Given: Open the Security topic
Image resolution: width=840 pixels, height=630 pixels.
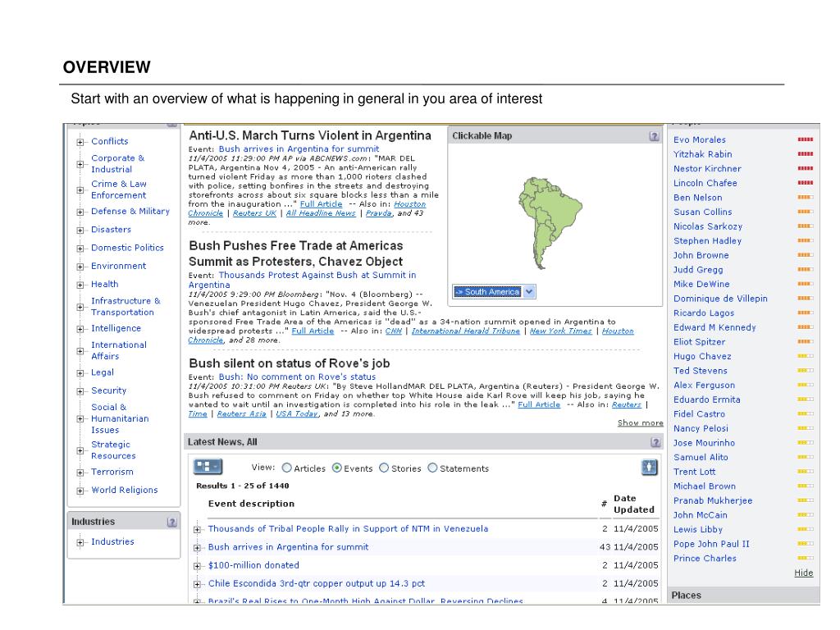Looking at the screenshot, I should coord(109,390).
